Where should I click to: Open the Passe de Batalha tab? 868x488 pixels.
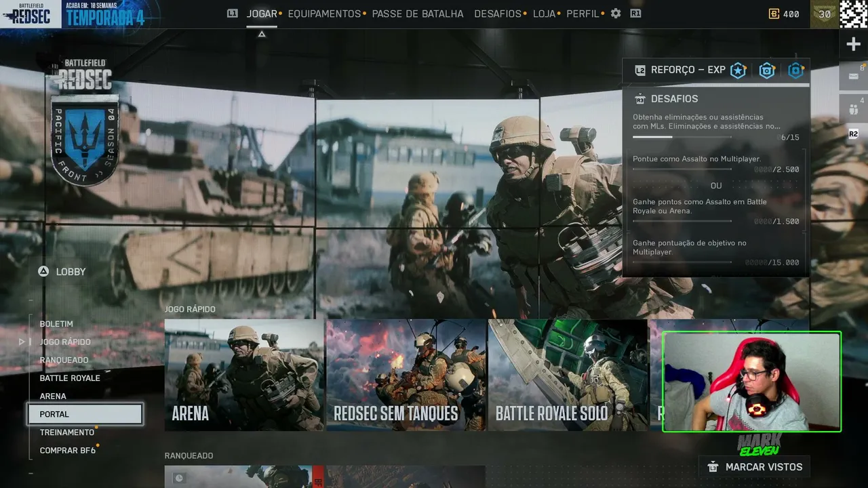click(x=418, y=14)
